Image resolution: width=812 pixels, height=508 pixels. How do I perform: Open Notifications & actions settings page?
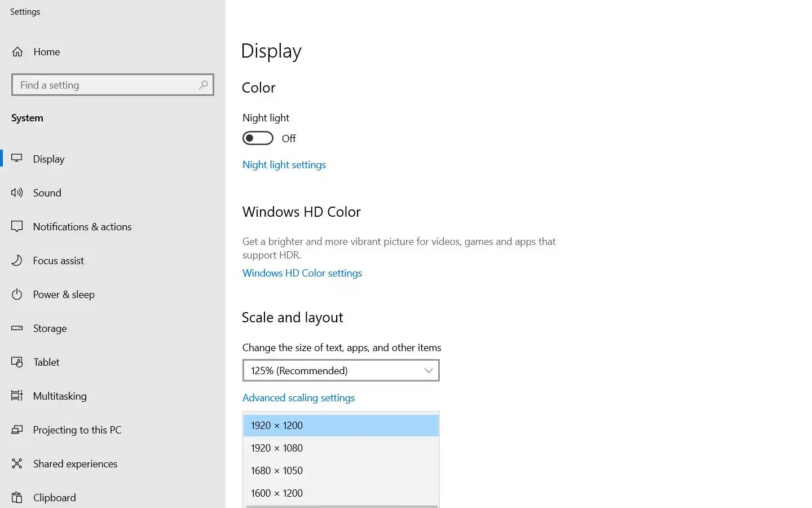click(82, 227)
